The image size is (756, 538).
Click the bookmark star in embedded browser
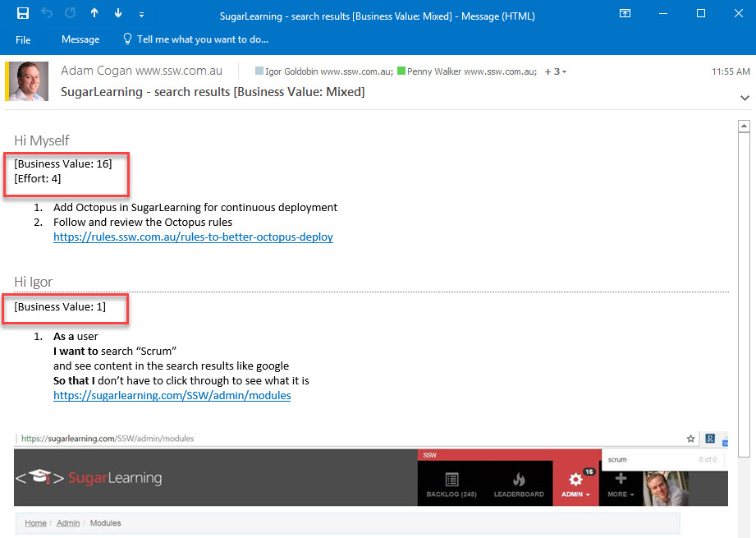tap(691, 439)
